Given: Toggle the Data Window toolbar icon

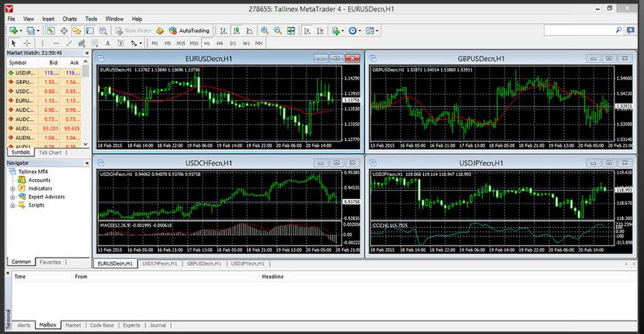Looking at the screenshot, I should pos(64,31).
